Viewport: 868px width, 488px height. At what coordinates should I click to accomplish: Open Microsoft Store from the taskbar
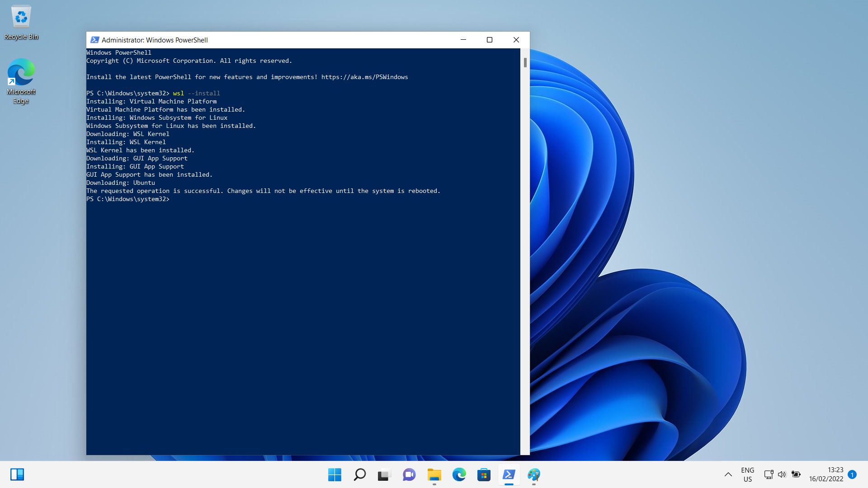pyautogui.click(x=484, y=474)
